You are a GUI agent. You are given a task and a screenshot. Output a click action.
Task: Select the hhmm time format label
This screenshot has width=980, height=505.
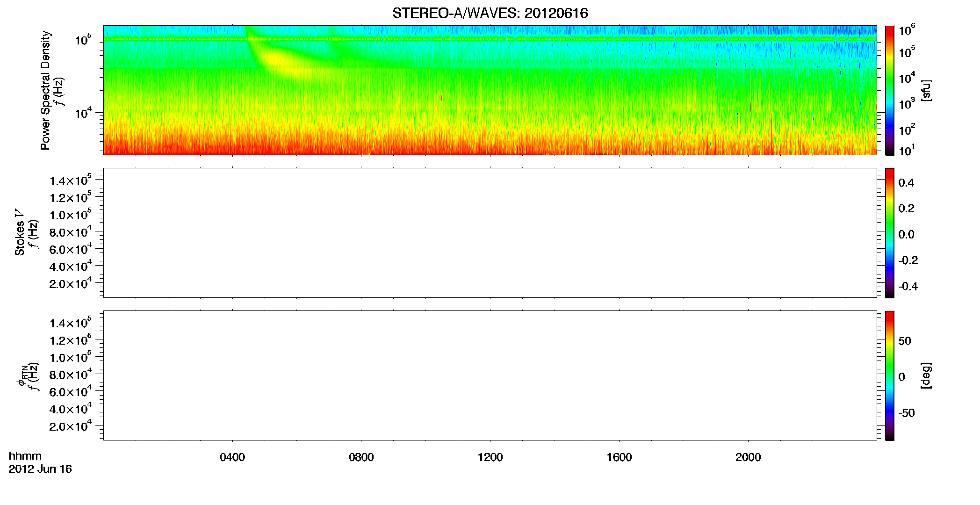pos(25,456)
